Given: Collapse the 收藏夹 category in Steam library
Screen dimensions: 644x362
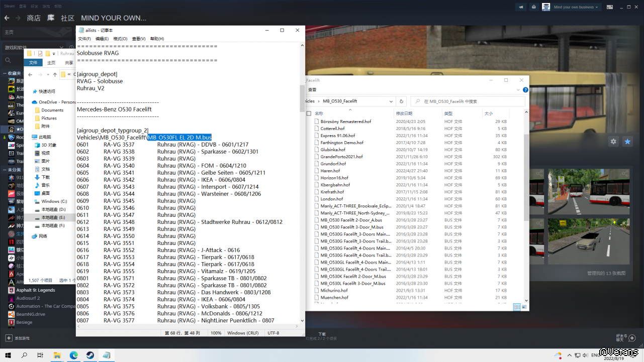Looking at the screenshot, I should point(5,73).
